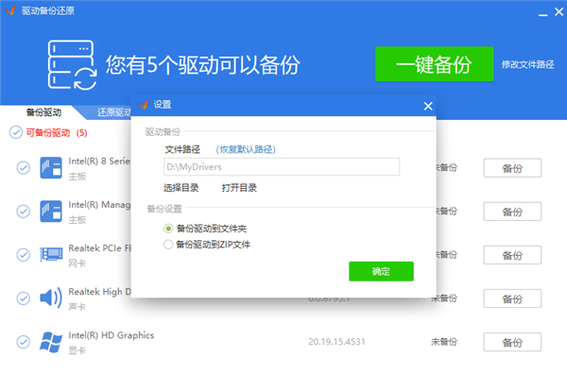Screen dimensions: 567x392
Task: Click 备份 button for Intel(R) Management
Action: 512,212
